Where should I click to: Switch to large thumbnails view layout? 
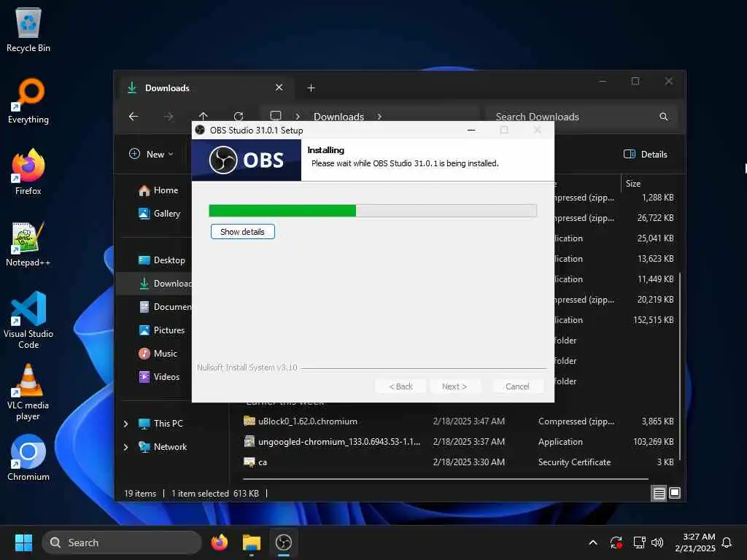675,494
